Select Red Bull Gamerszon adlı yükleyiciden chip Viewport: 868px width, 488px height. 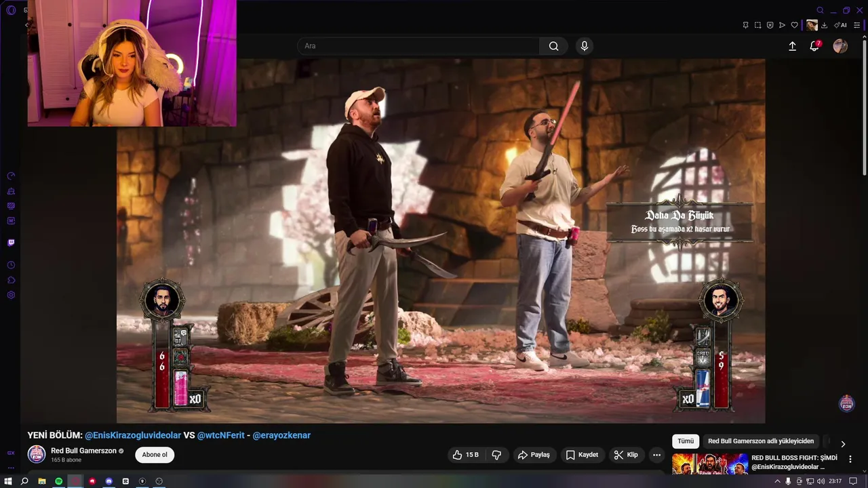click(x=761, y=441)
